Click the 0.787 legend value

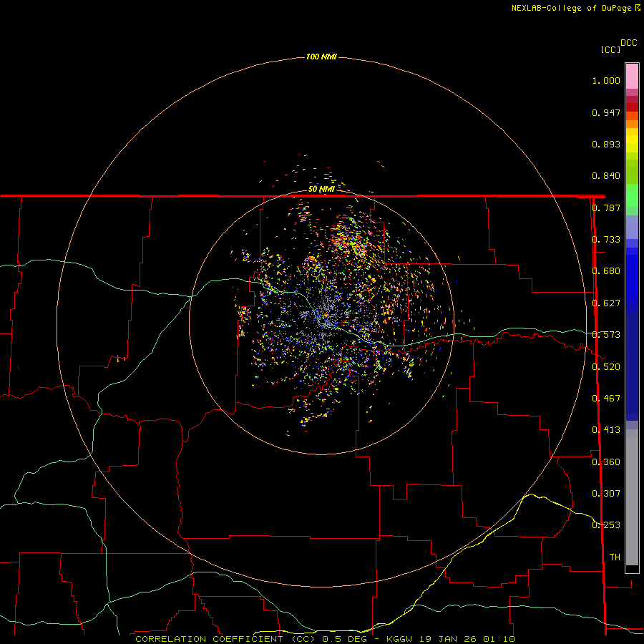pos(606,208)
